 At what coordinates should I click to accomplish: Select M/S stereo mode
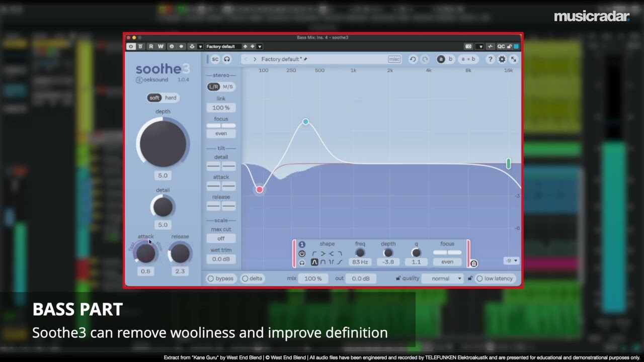coord(228,87)
